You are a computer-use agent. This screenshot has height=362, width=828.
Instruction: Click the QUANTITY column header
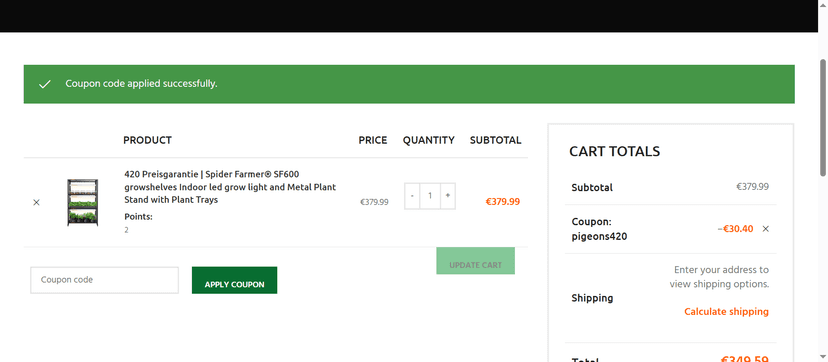429,140
